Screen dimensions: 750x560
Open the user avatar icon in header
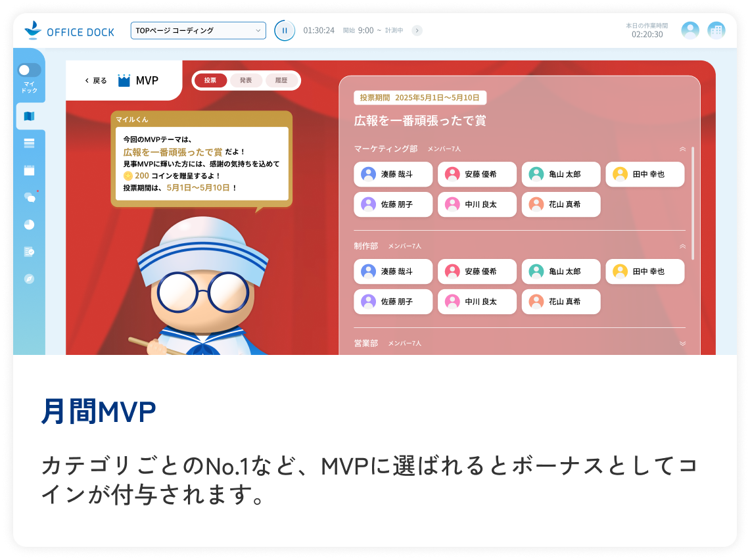click(x=690, y=30)
